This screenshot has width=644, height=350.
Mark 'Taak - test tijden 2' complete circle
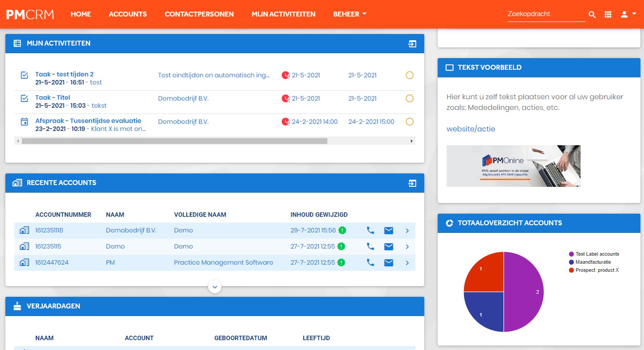[410, 75]
